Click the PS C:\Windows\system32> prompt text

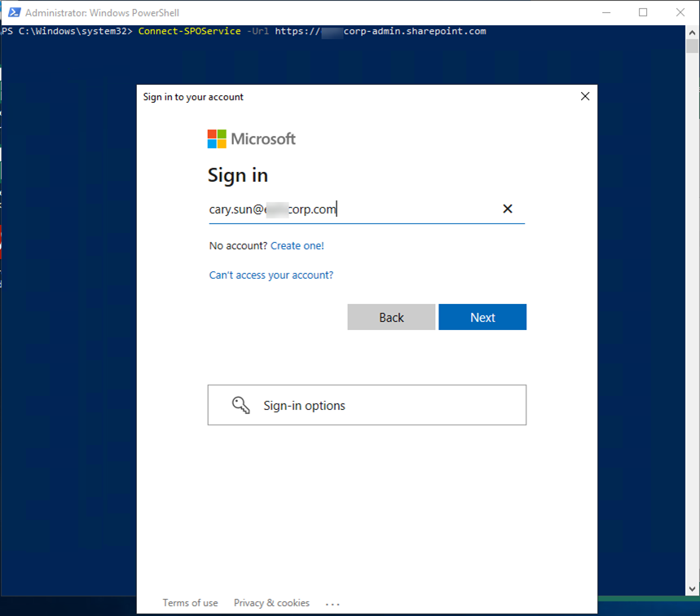[x=68, y=31]
